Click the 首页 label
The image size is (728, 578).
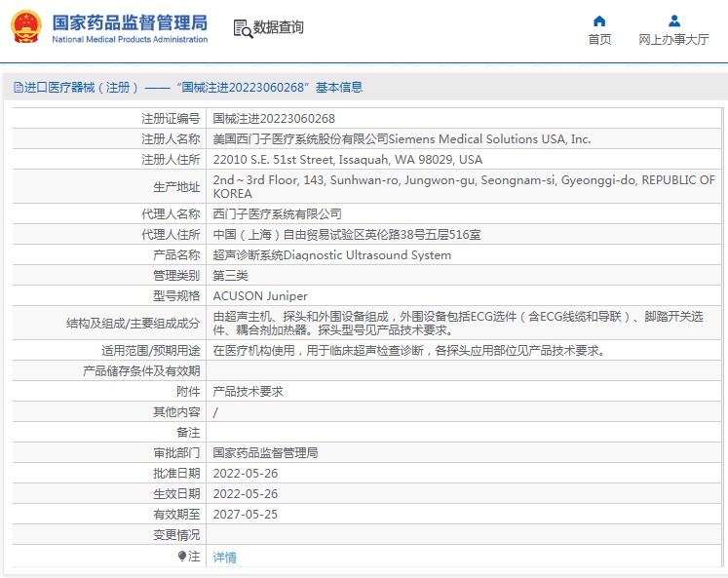point(599,39)
